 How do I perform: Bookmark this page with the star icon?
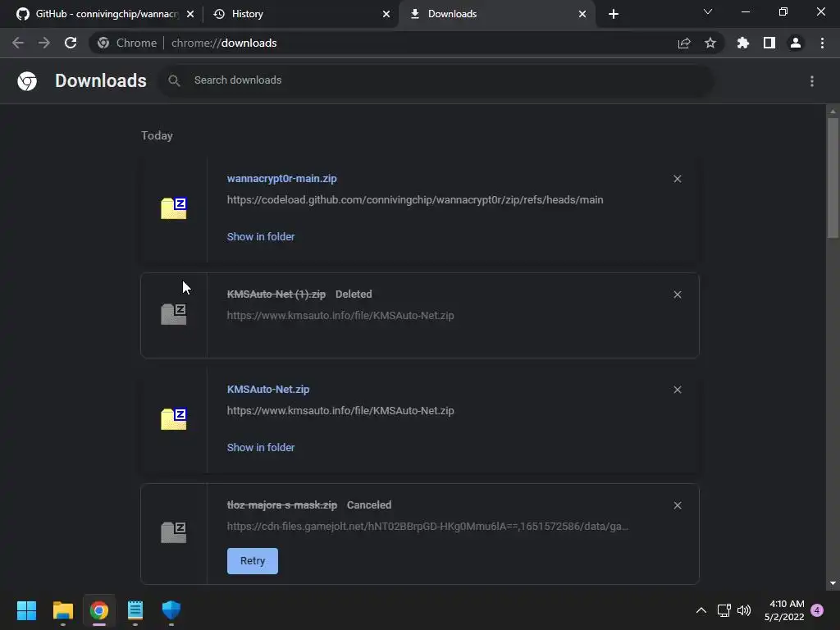[710, 43]
